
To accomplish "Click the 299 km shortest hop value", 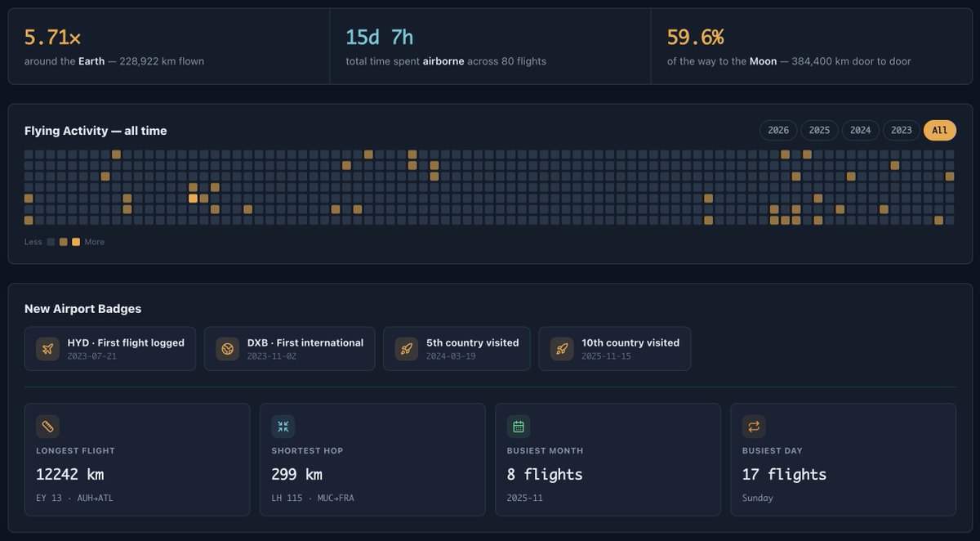I will coord(297,475).
